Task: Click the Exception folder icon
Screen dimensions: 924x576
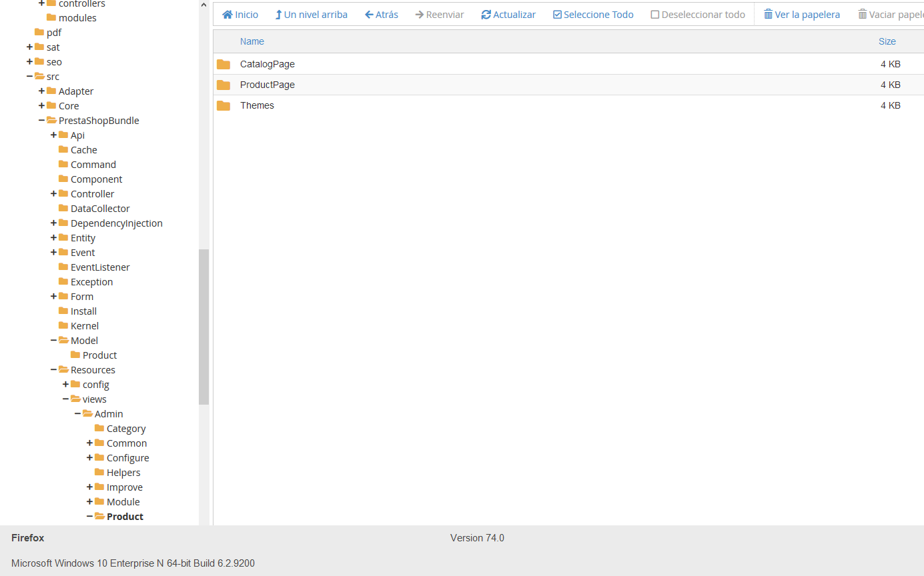Action: coord(63,281)
